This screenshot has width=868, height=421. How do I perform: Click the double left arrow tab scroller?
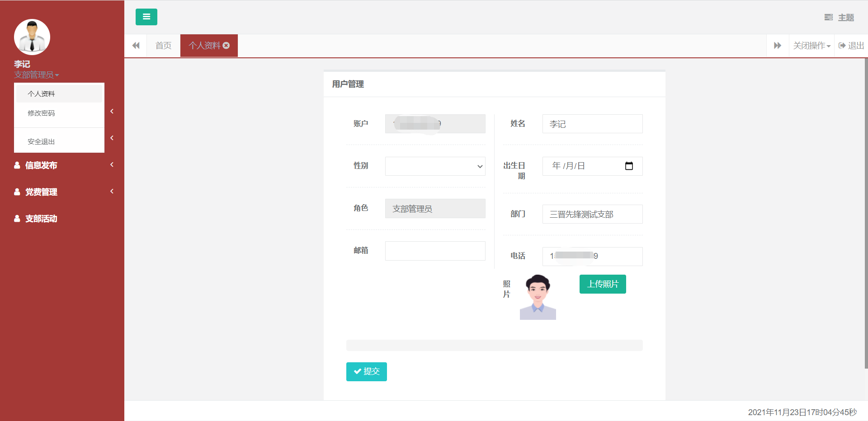tap(136, 46)
